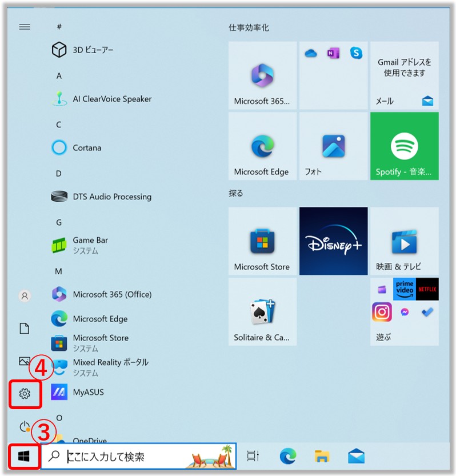Click the # letter header in app list
456x476 pixels.
59,27
